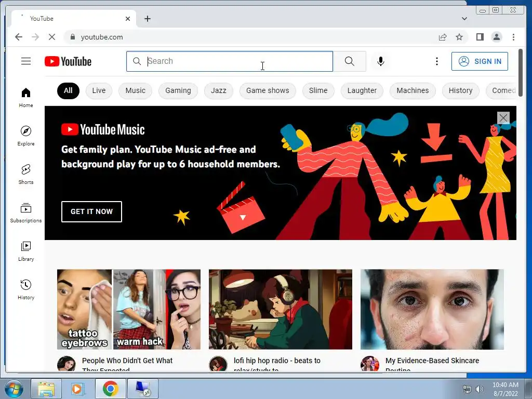532x399 pixels.
Task: Click the page vertical scrollbar
Action: tap(521, 73)
